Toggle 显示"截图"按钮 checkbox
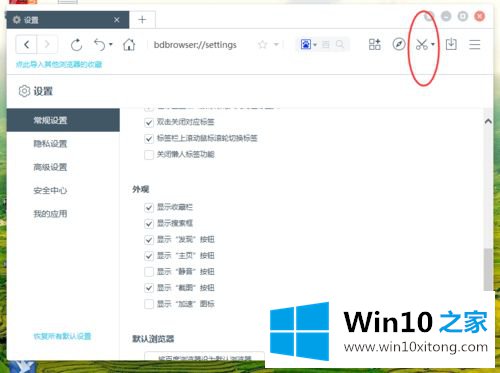The height and width of the screenshot is (373, 500). point(149,288)
